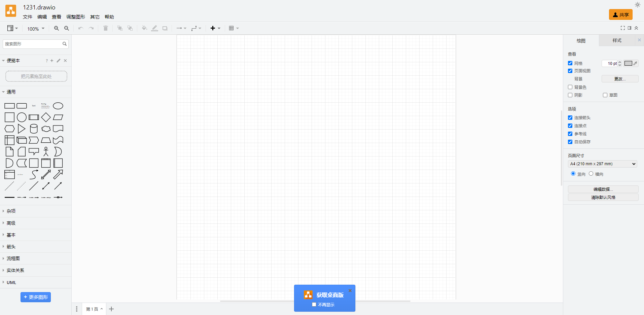This screenshot has width=644, height=315.
Task: Click the bring to front icon
Action: (x=120, y=28)
